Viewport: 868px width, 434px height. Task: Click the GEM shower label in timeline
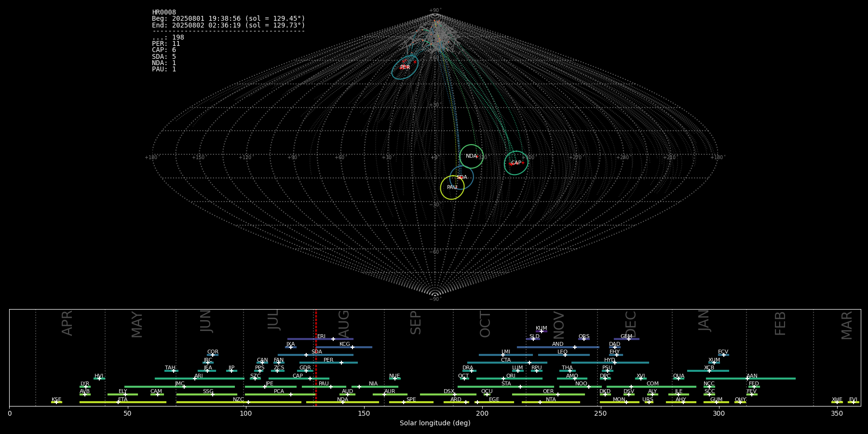pyautogui.click(x=626, y=337)
